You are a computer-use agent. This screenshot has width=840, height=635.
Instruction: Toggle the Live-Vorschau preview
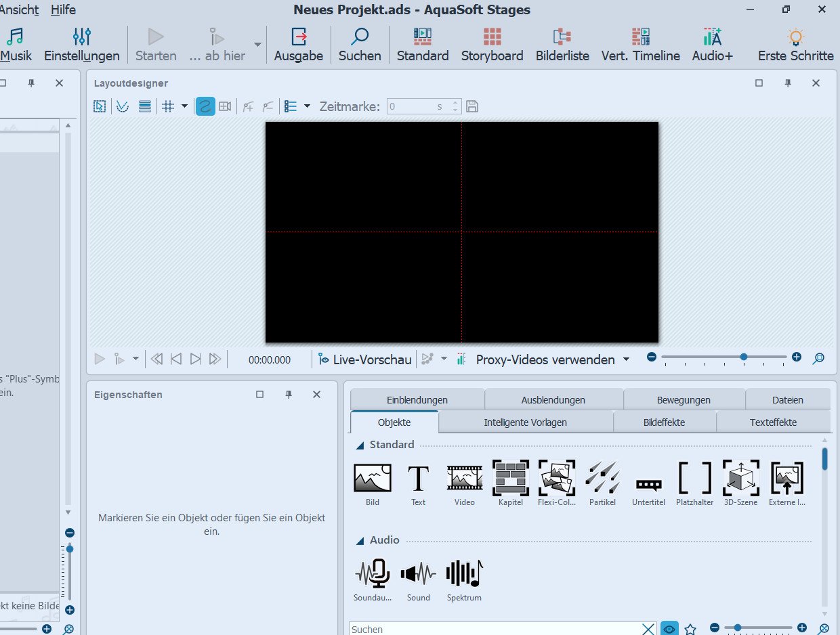365,359
